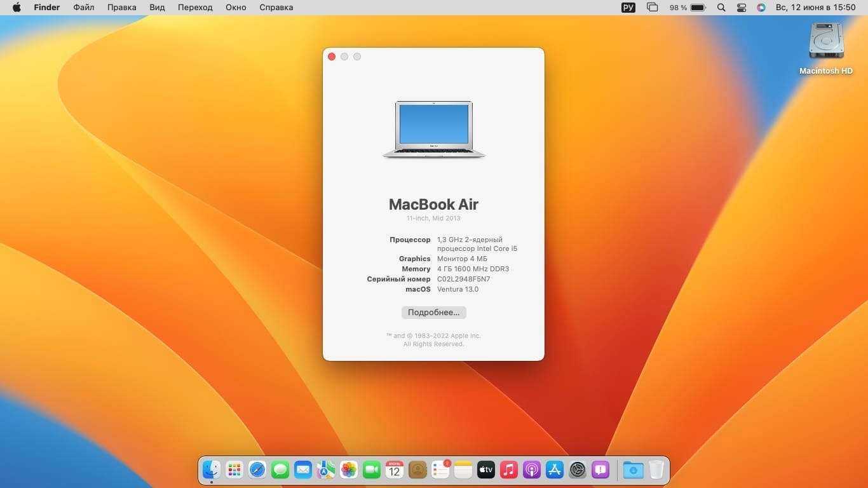Switch the РУ keyboard input source
868x488 pixels.
pyautogui.click(x=628, y=8)
